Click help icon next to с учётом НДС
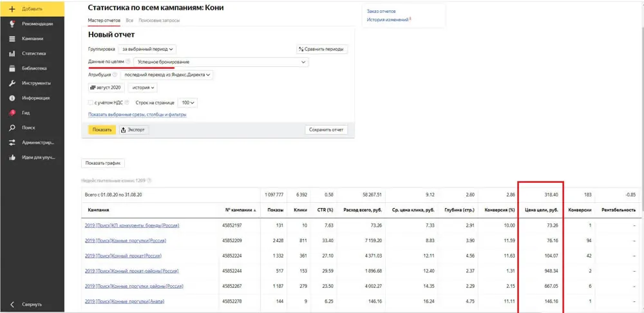 point(127,102)
